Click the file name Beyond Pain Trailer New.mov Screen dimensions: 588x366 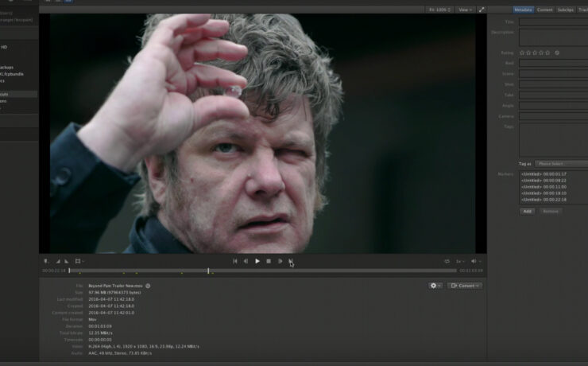pyautogui.click(x=115, y=286)
